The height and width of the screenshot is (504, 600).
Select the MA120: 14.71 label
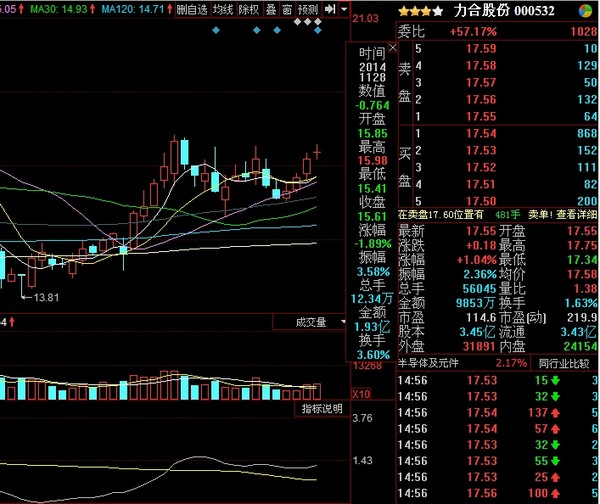(x=133, y=9)
